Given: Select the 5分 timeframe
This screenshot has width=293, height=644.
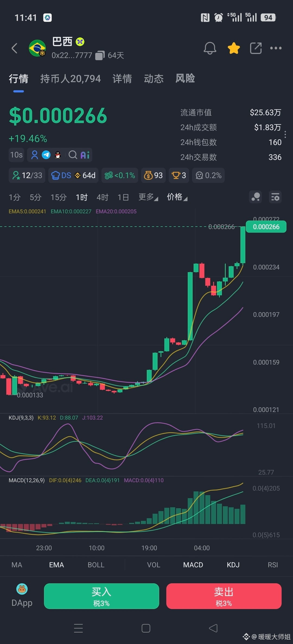Looking at the screenshot, I should point(36,197).
